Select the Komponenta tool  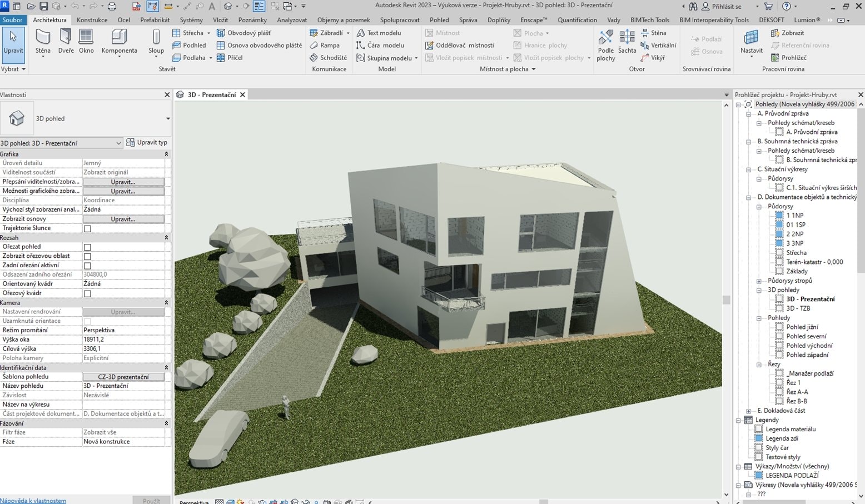(x=119, y=42)
